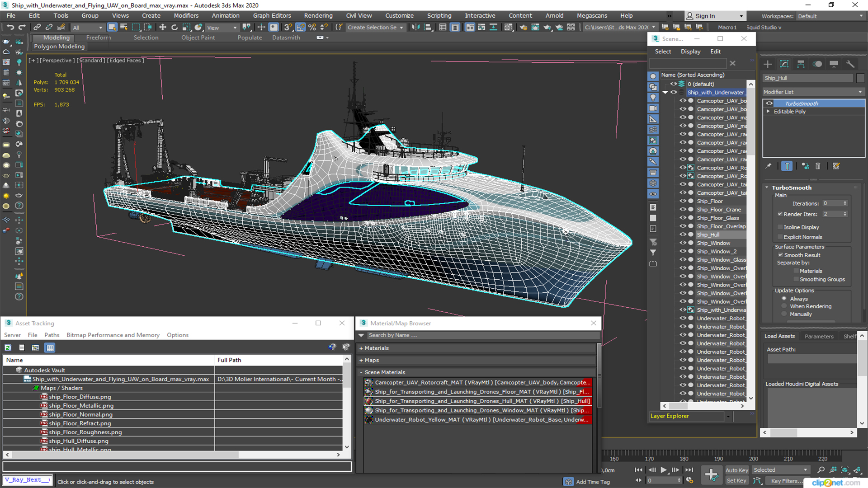
Task: Click the Add Time Tag icon
Action: [569, 482]
